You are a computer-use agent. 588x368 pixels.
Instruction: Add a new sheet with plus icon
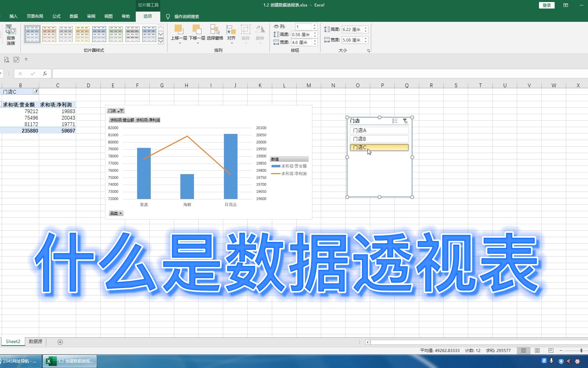click(x=60, y=342)
